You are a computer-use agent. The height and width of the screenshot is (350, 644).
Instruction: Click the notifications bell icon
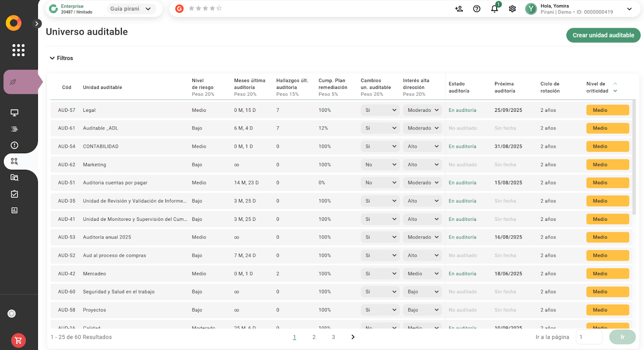(x=494, y=9)
